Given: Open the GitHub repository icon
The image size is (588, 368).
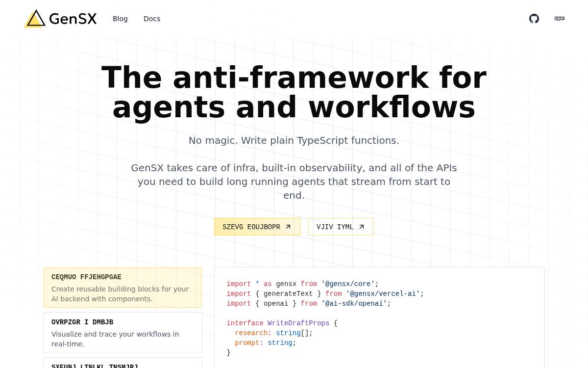Looking at the screenshot, I should click(534, 19).
